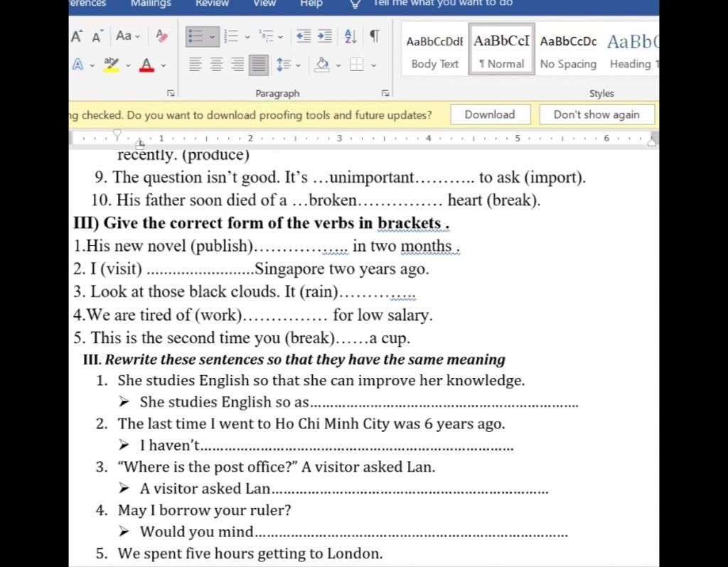Screen dimensions: 728x567
Task: Click 'We are tired of (work)' line
Action: [253, 315]
